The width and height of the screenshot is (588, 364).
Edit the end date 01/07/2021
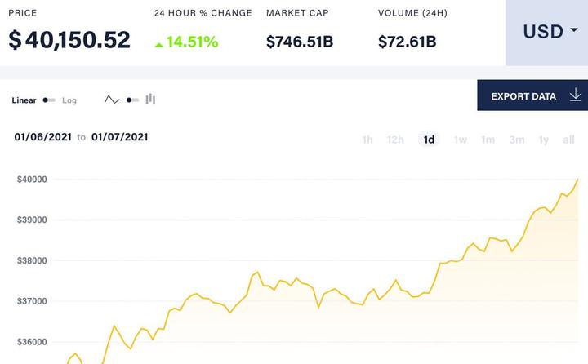tap(119, 137)
